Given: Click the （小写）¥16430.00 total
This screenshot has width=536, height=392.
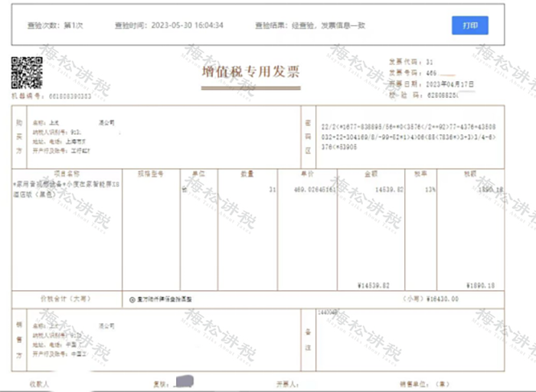Looking at the screenshot, I should (x=430, y=299).
